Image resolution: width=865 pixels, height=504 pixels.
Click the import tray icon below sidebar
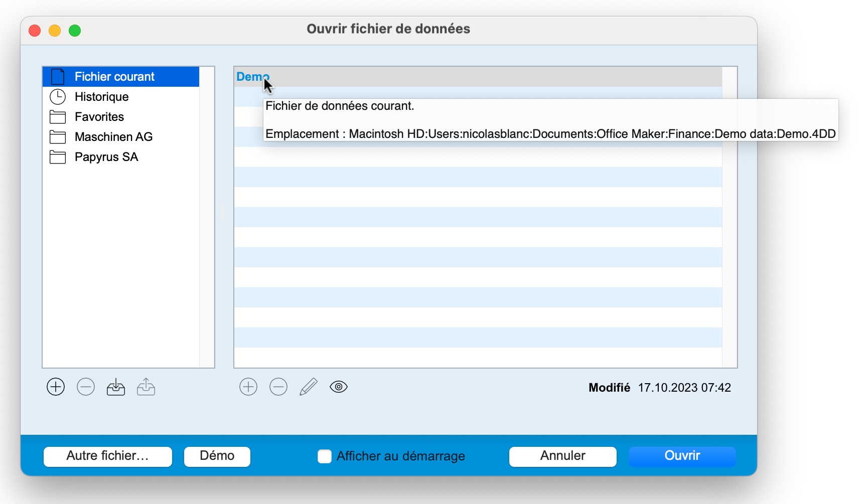[x=116, y=387]
